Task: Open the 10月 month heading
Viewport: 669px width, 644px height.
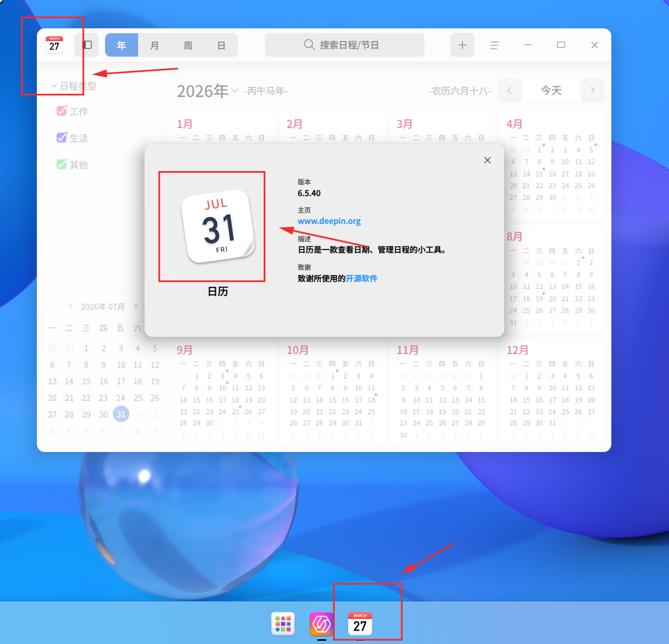Action: (297, 350)
